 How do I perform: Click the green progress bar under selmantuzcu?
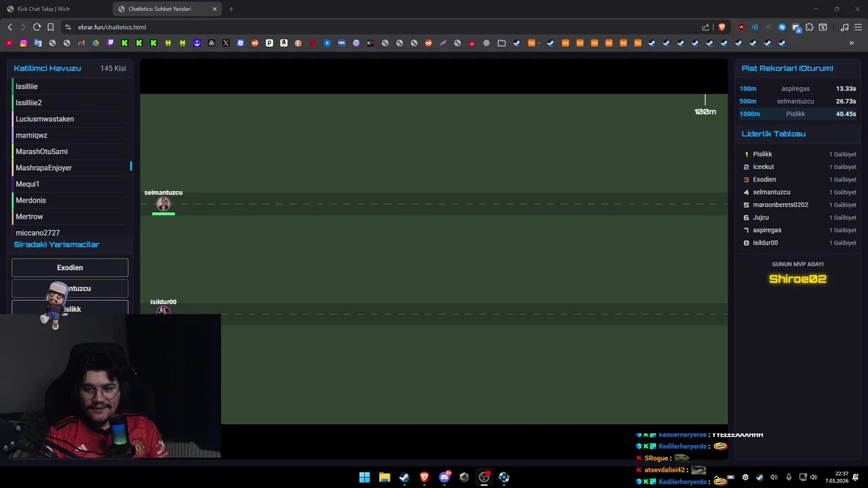pos(163,213)
